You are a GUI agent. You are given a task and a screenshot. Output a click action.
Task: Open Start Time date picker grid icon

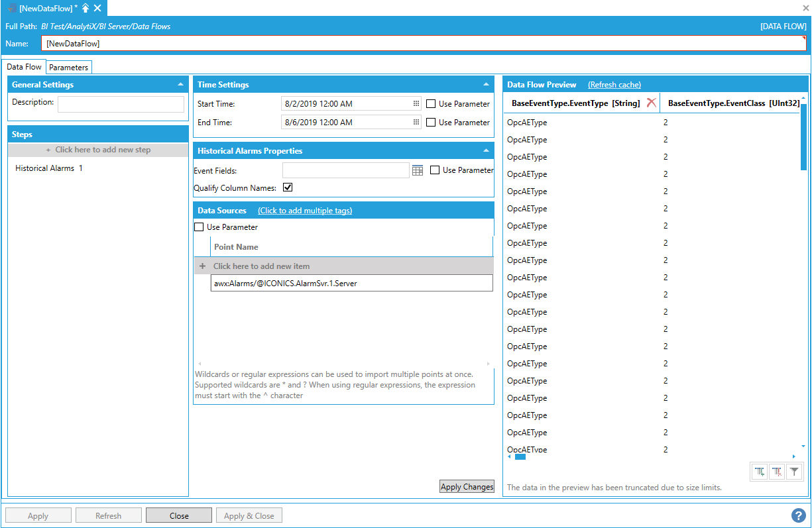point(416,104)
